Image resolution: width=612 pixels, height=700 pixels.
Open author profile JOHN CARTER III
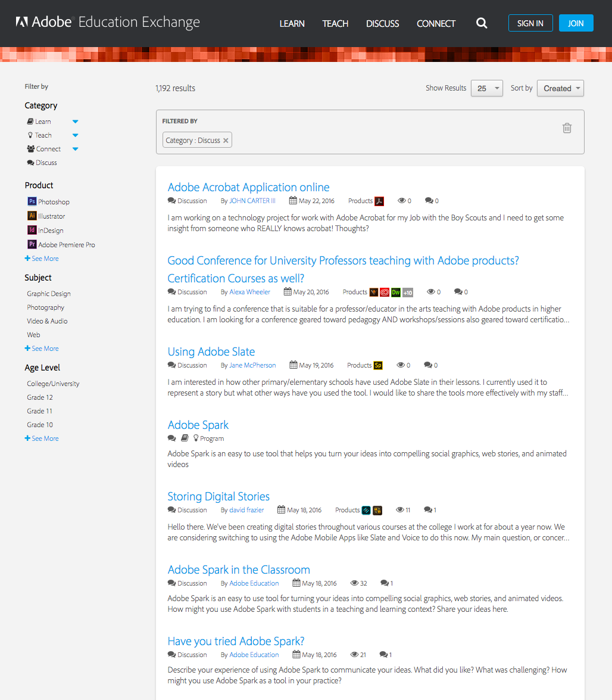coord(252,201)
